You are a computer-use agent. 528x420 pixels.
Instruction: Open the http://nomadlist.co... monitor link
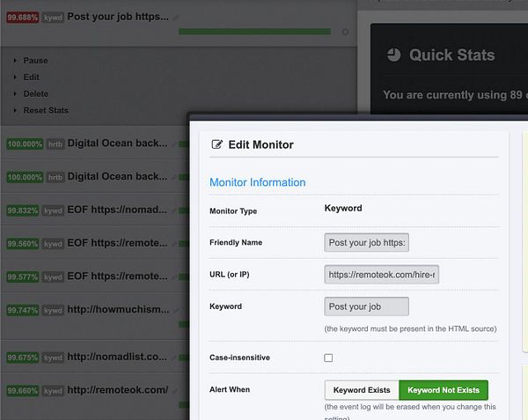[x=117, y=357]
